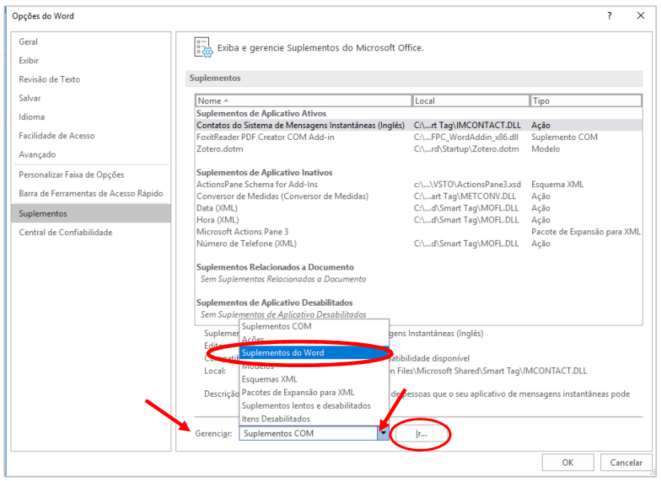Select the Hora (XML) add-in row
The width and height of the screenshot is (661, 481).
(419, 220)
